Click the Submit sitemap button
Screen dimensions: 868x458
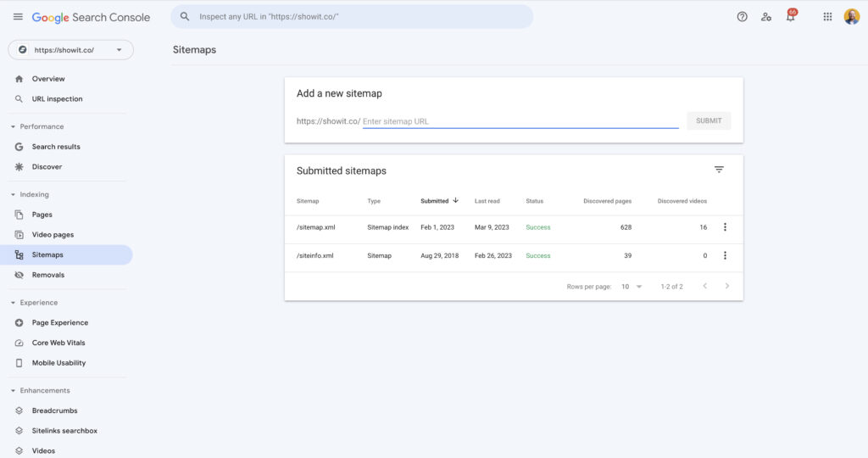[709, 120]
